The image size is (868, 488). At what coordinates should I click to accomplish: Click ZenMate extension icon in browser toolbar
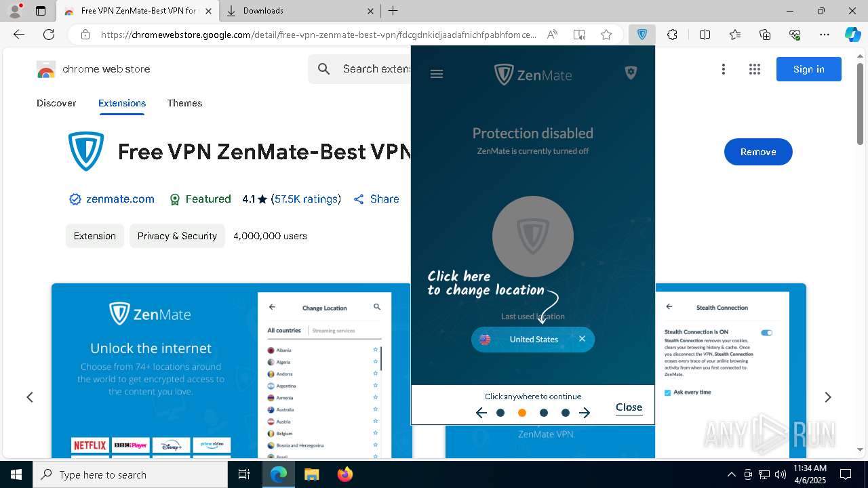pos(642,35)
